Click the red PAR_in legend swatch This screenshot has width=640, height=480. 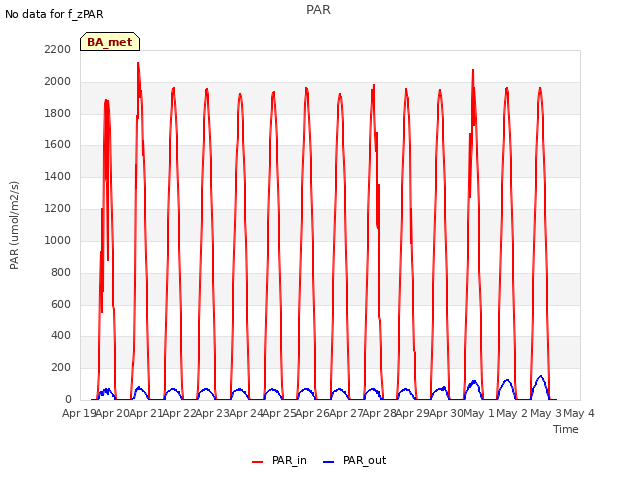pyautogui.click(x=258, y=462)
